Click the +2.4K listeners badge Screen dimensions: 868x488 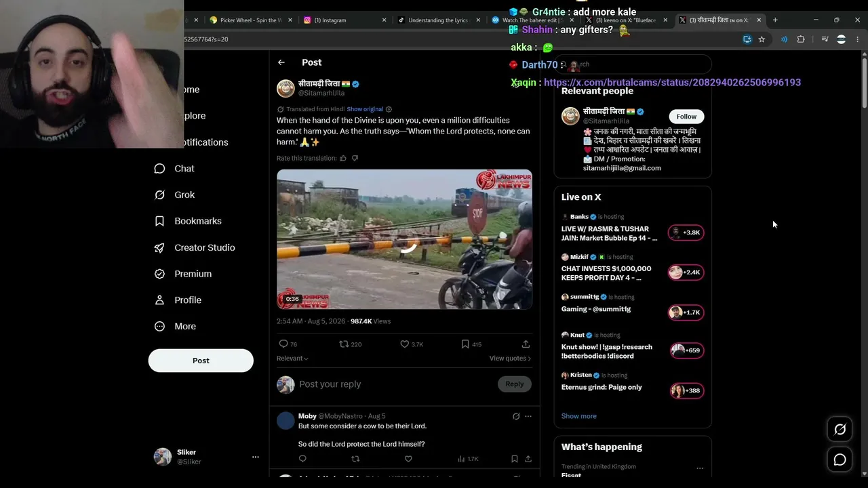pyautogui.click(x=686, y=272)
